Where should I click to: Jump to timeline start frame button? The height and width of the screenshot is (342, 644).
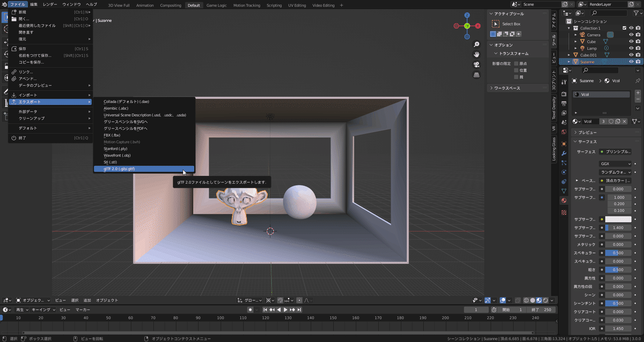tap(265, 310)
